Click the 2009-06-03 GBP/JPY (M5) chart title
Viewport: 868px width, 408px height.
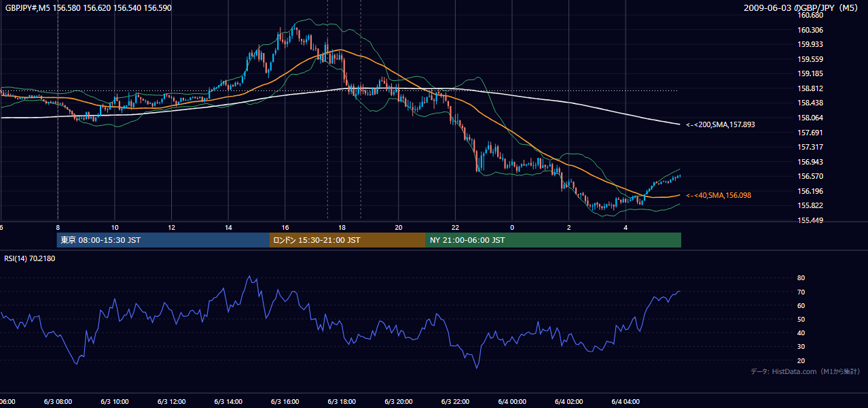click(801, 7)
